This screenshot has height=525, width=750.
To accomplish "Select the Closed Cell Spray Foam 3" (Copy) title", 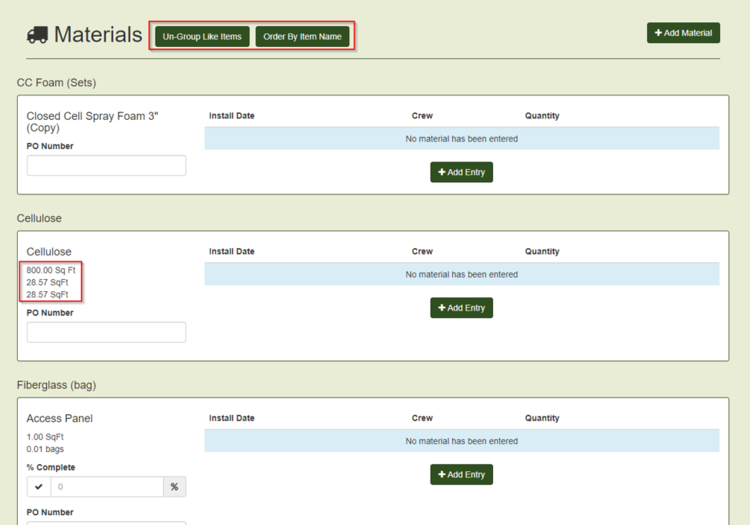I will [92, 122].
